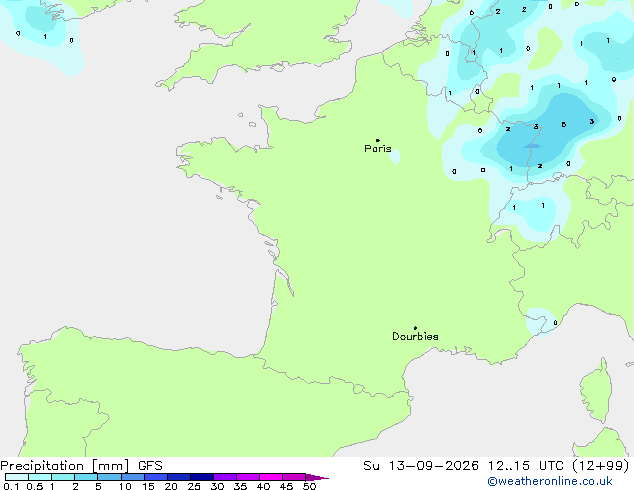Select the 40 mm magenta legend swatch
Image resolution: width=634 pixels, height=490 pixels.
(x=271, y=477)
